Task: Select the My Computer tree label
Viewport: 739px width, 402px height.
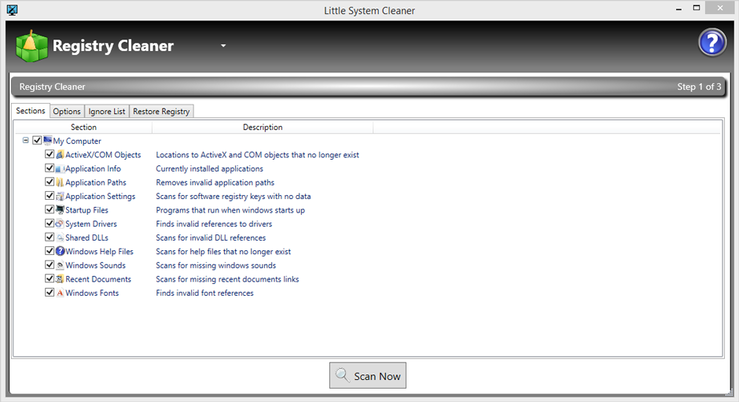Action: (x=77, y=141)
